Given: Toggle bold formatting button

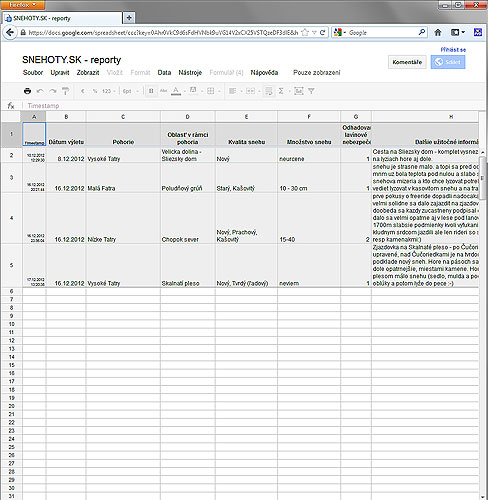Looking at the screenshot, I should tap(151, 91).
